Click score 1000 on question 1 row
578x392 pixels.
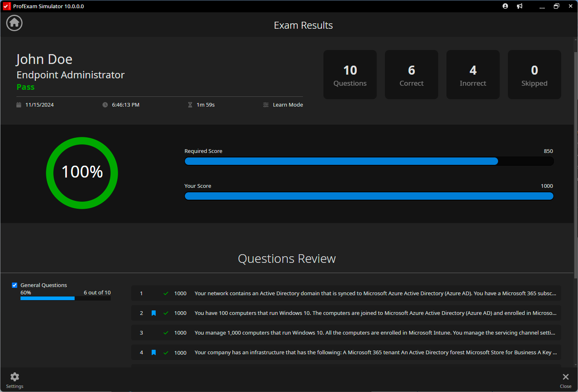click(x=180, y=294)
